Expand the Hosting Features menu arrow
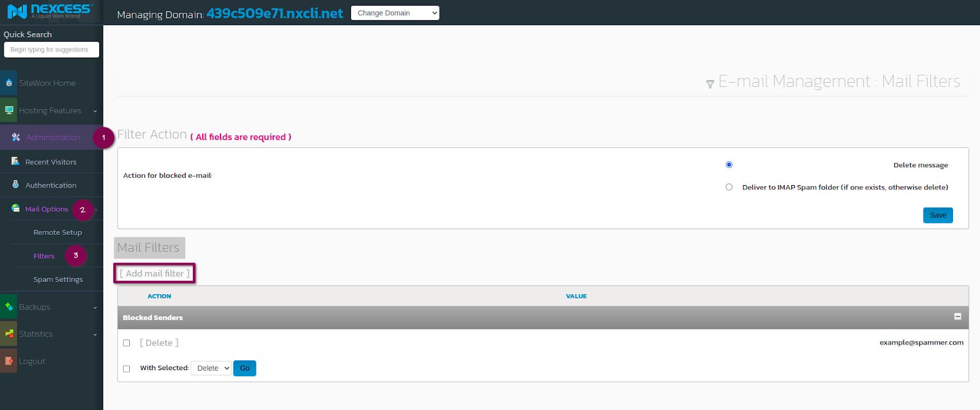This screenshot has width=980, height=410. point(95,111)
